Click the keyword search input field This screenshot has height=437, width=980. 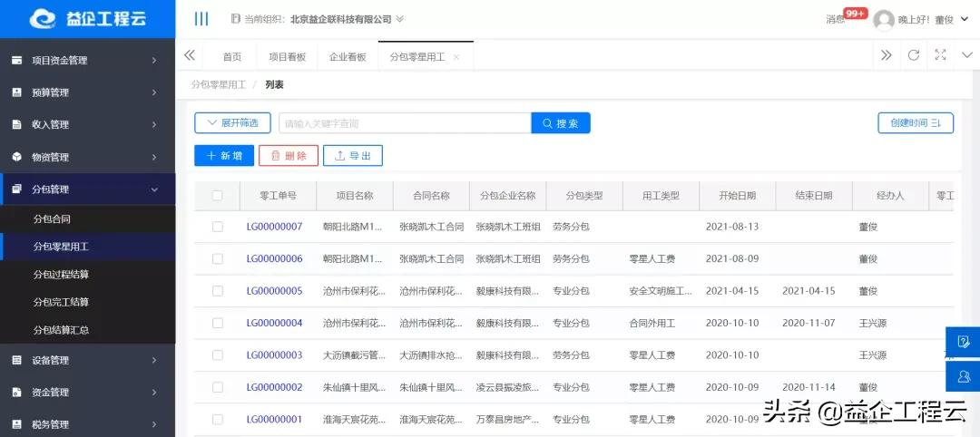tap(405, 123)
